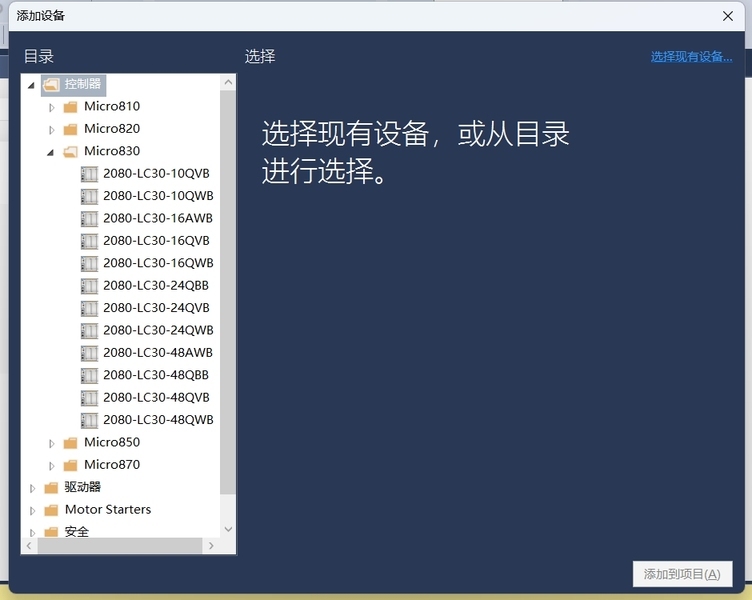Screen dimensions: 752x600
Task: Click the 2080-LC30-48QBB controller icon
Action: click(x=89, y=376)
